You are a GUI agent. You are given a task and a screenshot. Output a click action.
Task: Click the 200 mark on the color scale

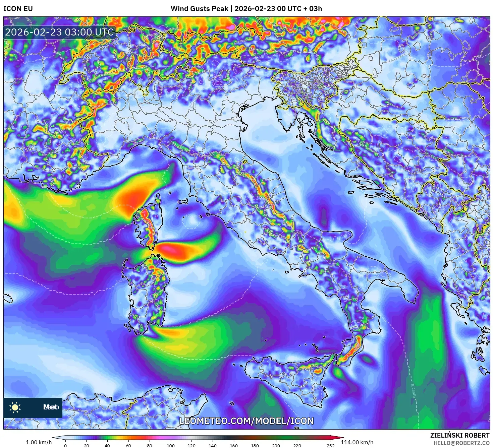tap(276, 445)
